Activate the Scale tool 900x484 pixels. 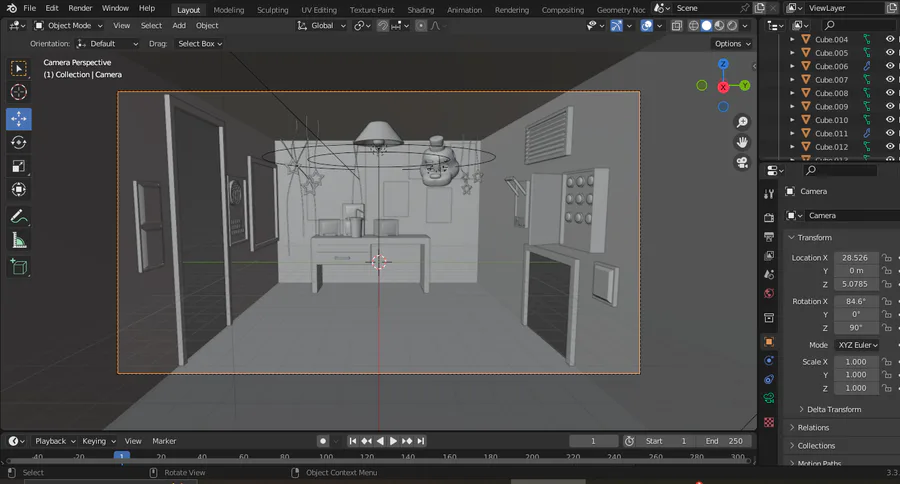point(19,166)
